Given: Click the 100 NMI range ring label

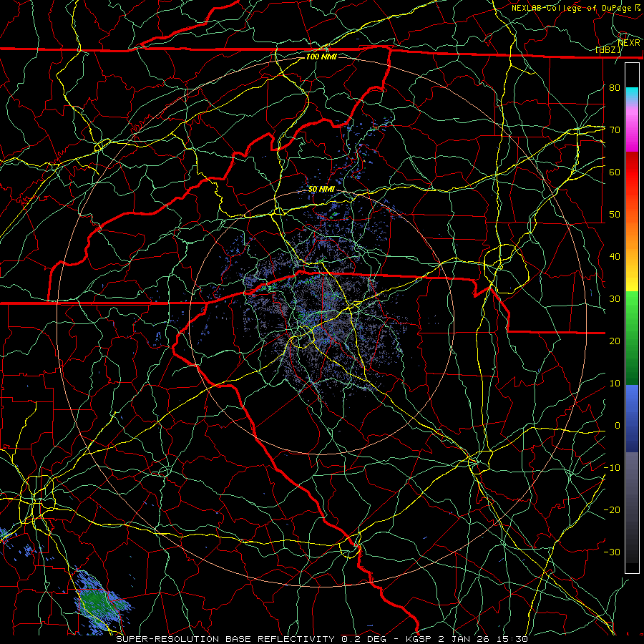Looking at the screenshot, I should [321, 57].
